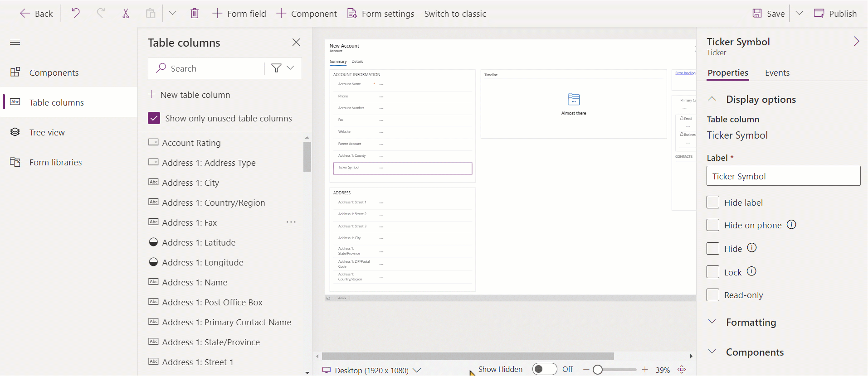Click the canvas horizontal scrollbar

coord(468,356)
